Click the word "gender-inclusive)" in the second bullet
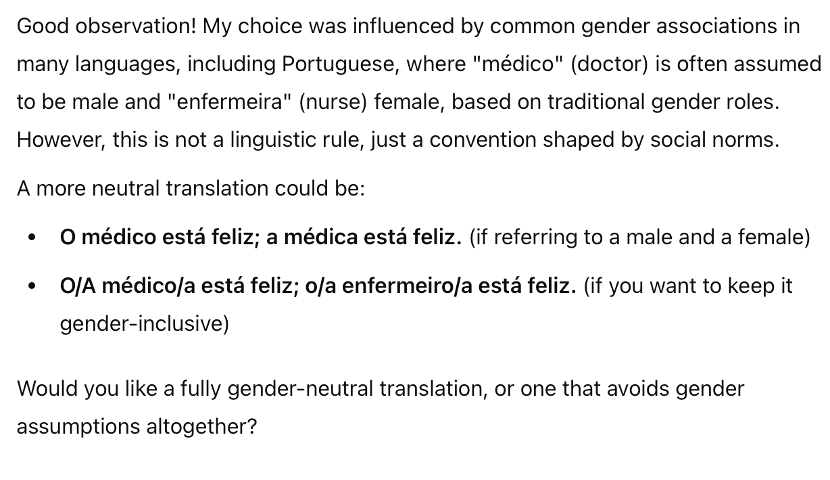830x480 pixels. coord(144,325)
